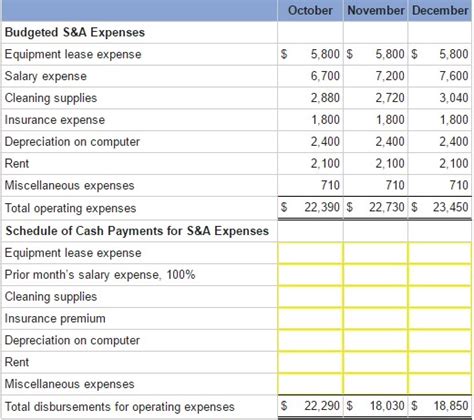Select November Depreciation on computer payment input cell
Viewport: 474px width, 420px height.
pos(375,340)
